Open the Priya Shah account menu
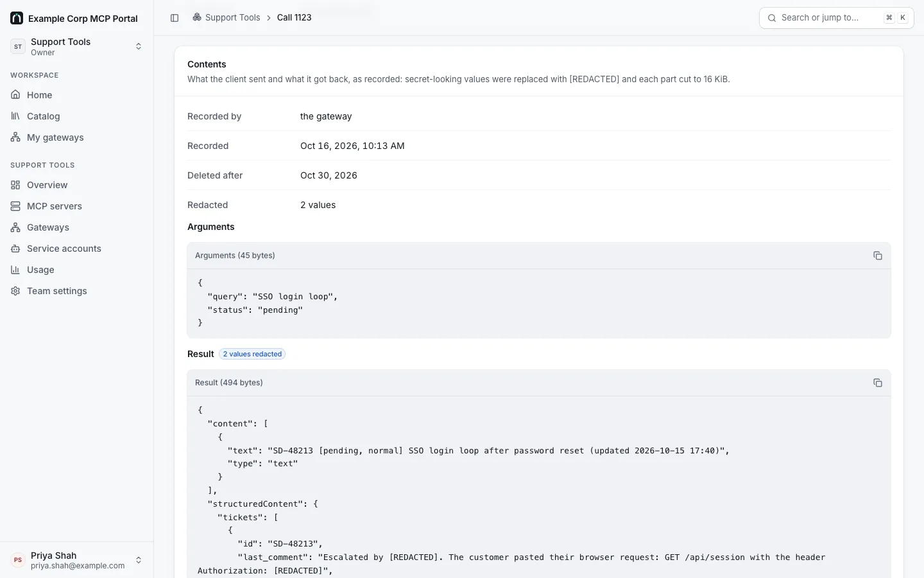 click(77, 560)
